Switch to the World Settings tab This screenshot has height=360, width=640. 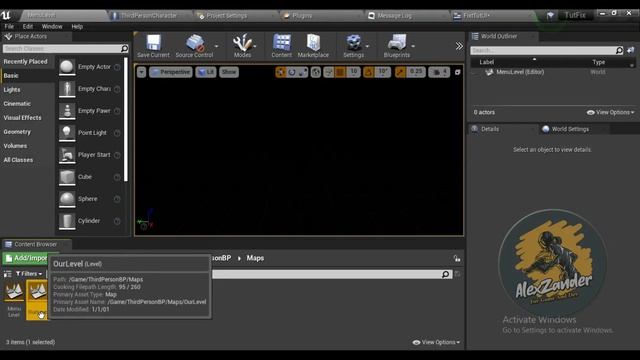[x=570, y=129]
